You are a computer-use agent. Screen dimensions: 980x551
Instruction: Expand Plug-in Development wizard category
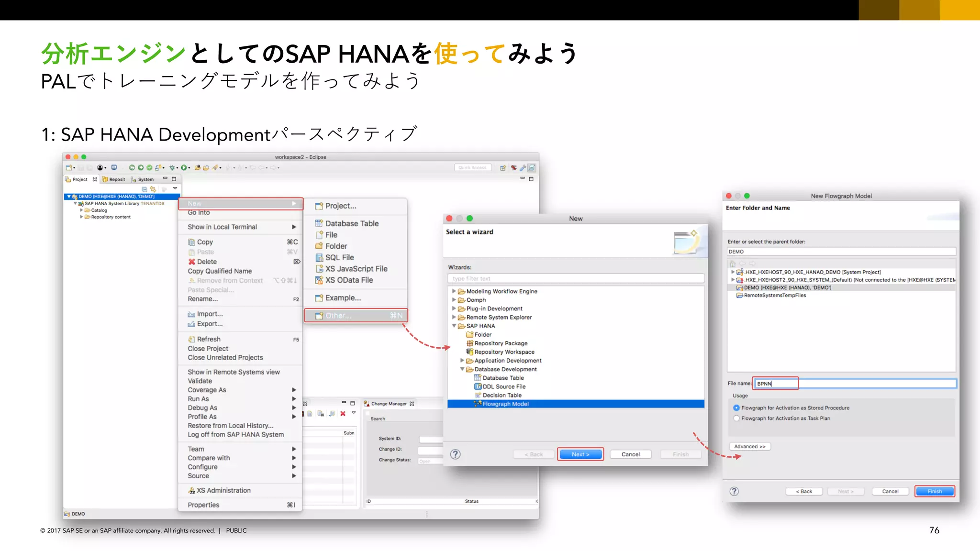coord(454,309)
